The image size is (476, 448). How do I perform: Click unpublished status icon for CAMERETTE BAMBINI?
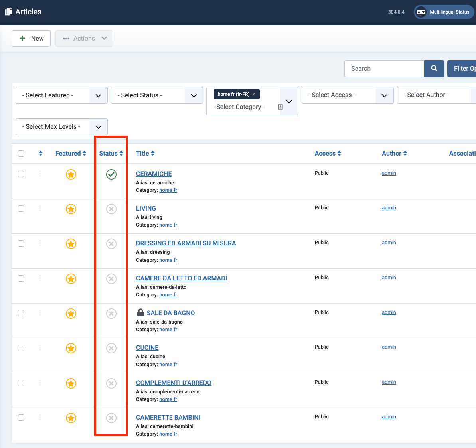tap(111, 418)
